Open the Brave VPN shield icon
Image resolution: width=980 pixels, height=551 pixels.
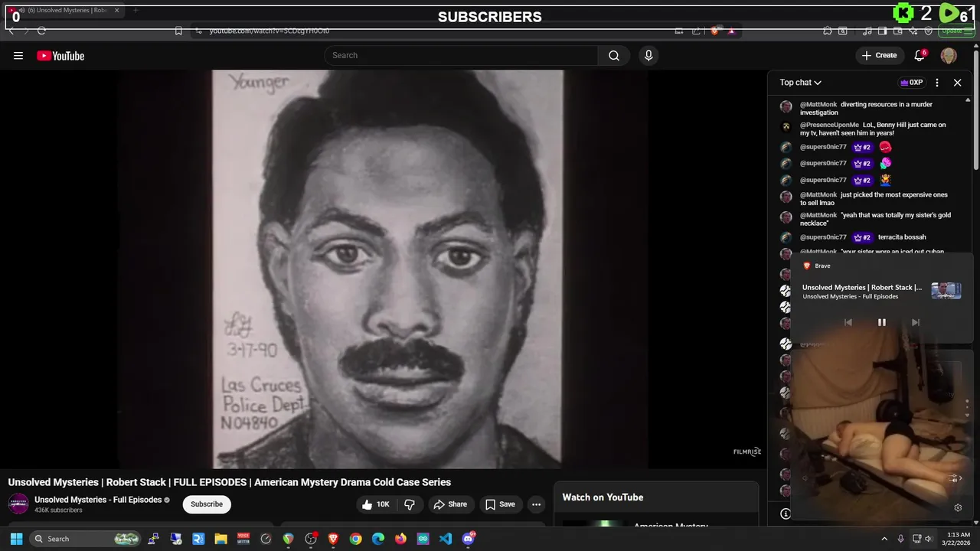[929, 31]
